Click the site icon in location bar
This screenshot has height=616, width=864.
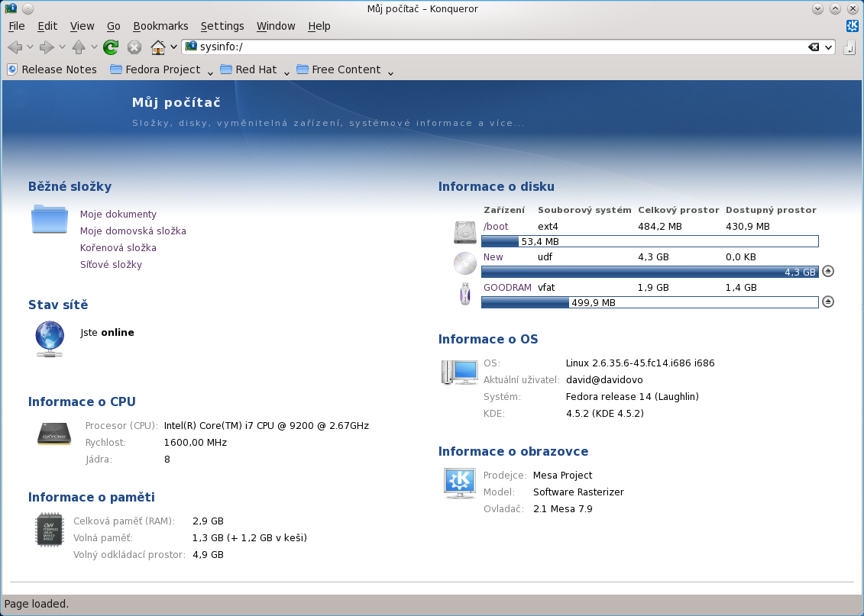(x=191, y=47)
